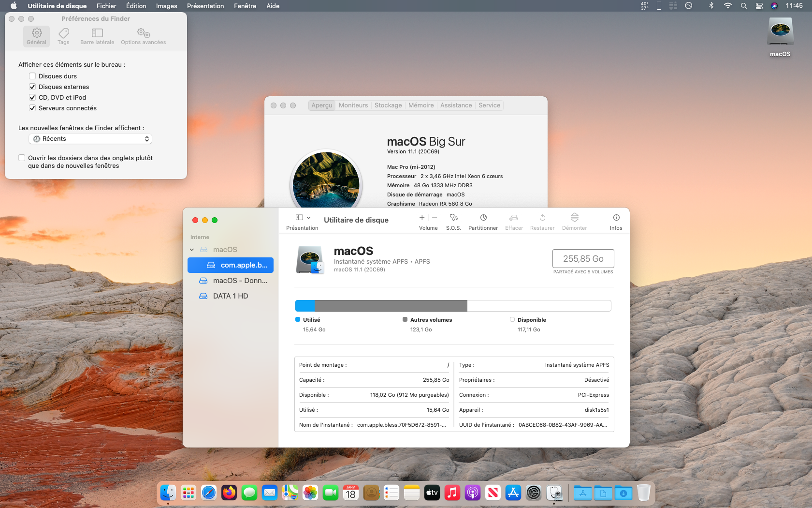812x508 pixels.
Task: Open the Images menu
Action: click(x=166, y=6)
